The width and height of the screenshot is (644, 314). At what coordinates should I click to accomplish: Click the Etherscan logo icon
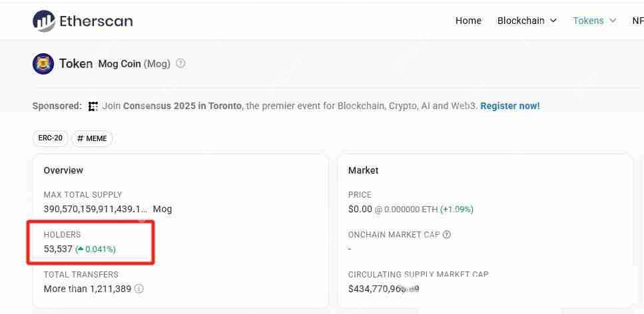44,21
